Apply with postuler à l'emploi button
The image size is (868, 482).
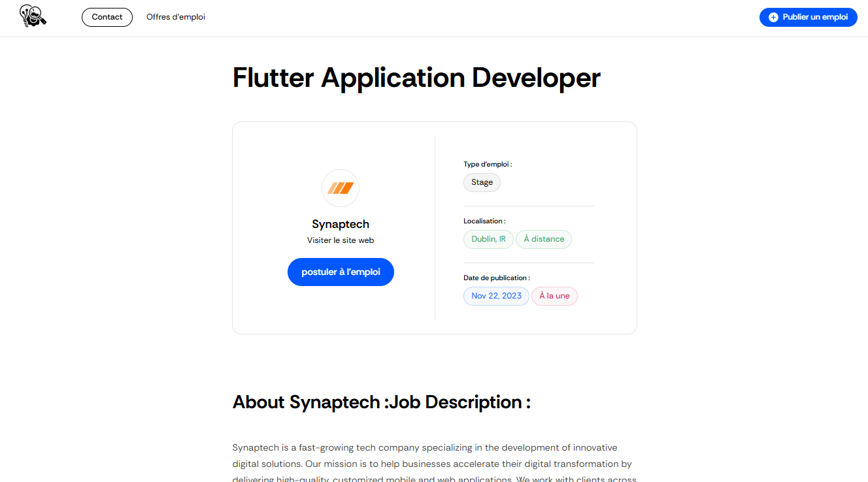[341, 272]
